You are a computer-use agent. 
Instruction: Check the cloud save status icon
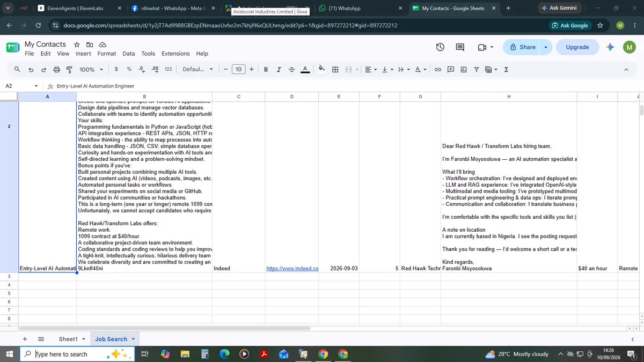[x=103, y=45]
